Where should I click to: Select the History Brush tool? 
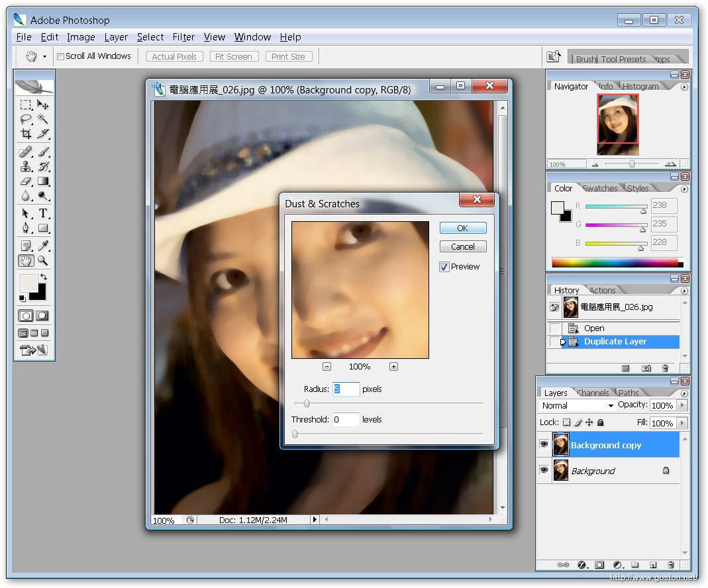[x=43, y=166]
